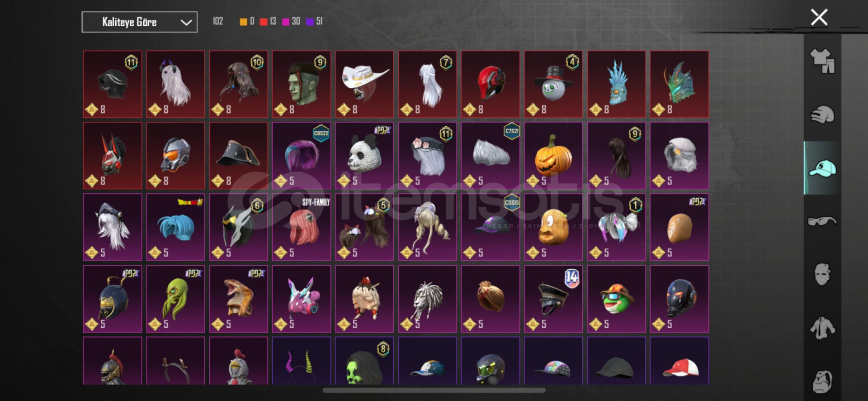Image resolution: width=868 pixels, height=401 pixels.
Task: Open the outfits category icon
Action: click(x=822, y=61)
